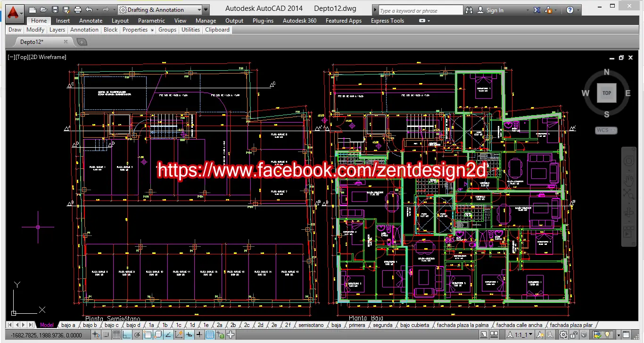
Task: Click the Save As icon
Action: pos(66,10)
